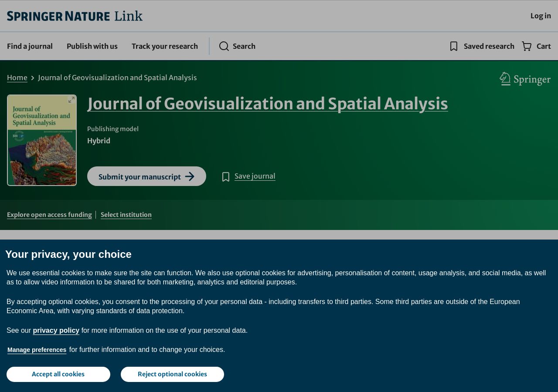The image size is (558, 392).
Task: Open the Cart icon
Action: tap(527, 46)
